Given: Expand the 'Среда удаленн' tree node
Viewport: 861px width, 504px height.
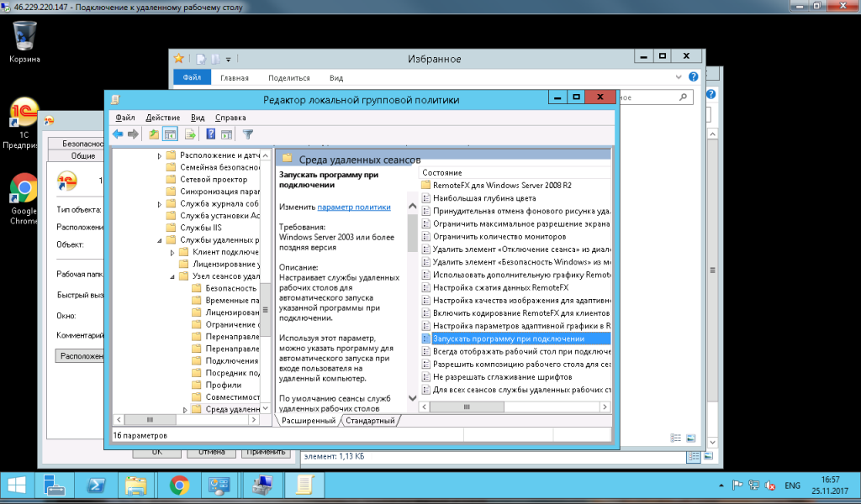Looking at the screenshot, I should pyautogui.click(x=185, y=410).
